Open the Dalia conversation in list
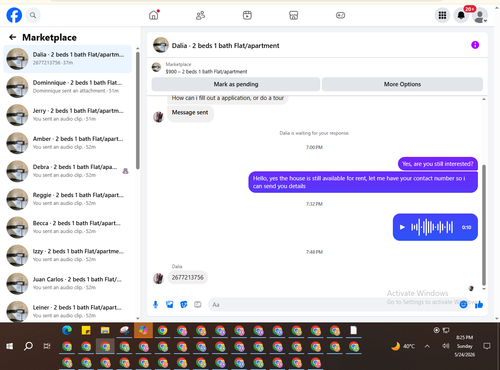This screenshot has height=370, width=500. pyautogui.click(x=68, y=59)
